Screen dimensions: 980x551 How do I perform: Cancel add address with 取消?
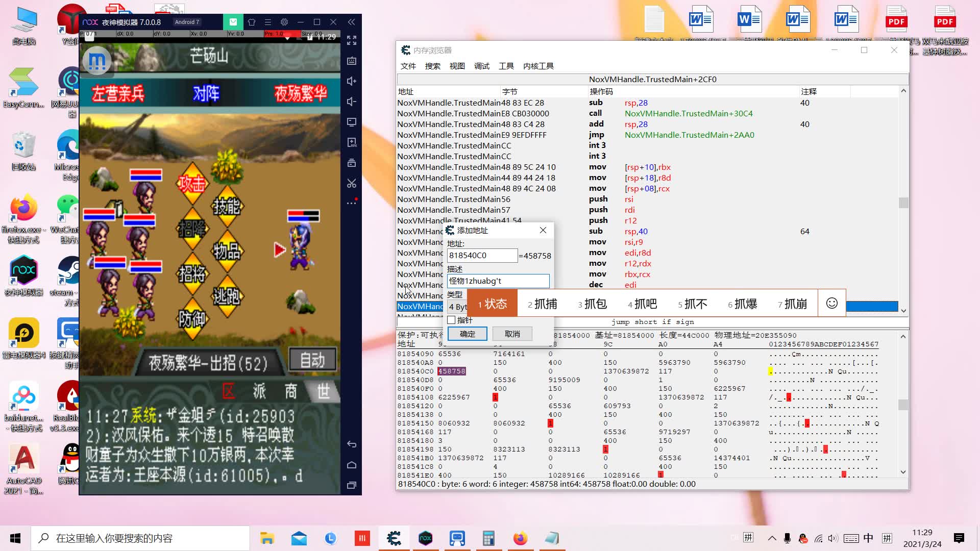point(512,334)
